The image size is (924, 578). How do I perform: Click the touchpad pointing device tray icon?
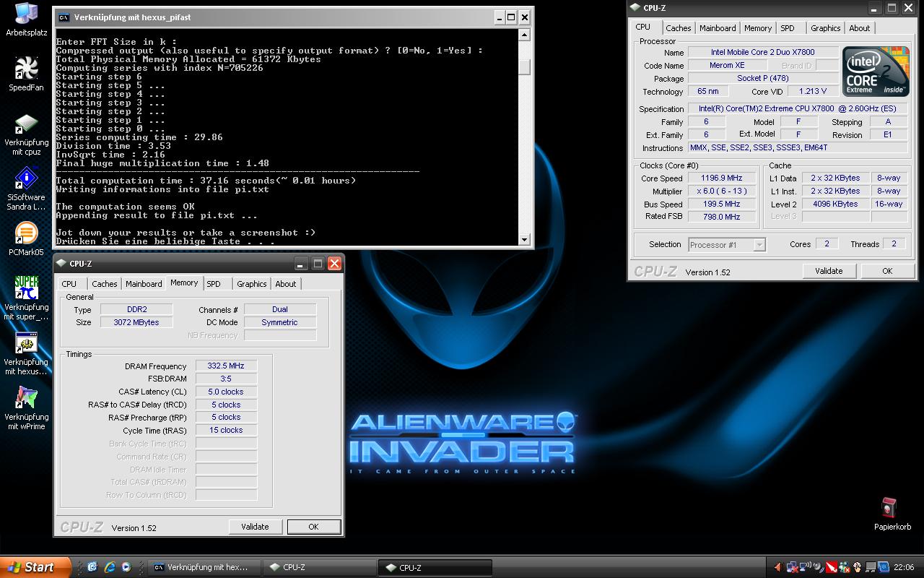point(857,567)
